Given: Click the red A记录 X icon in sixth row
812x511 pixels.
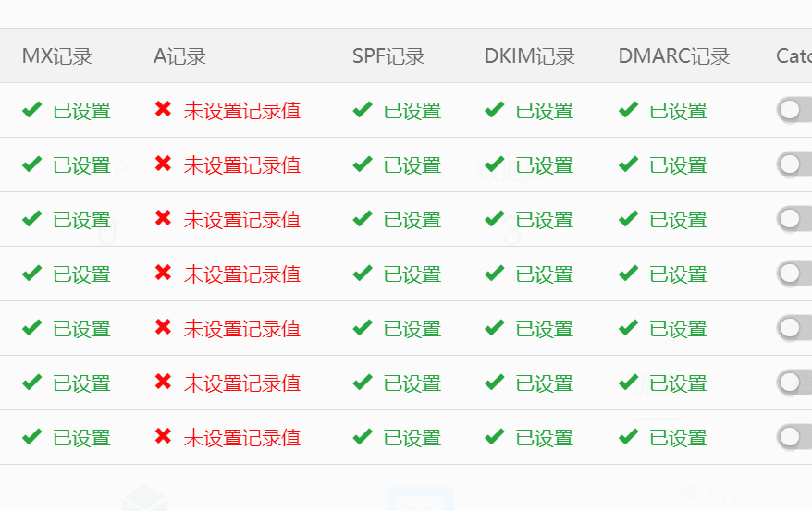Looking at the screenshot, I should tap(164, 383).
